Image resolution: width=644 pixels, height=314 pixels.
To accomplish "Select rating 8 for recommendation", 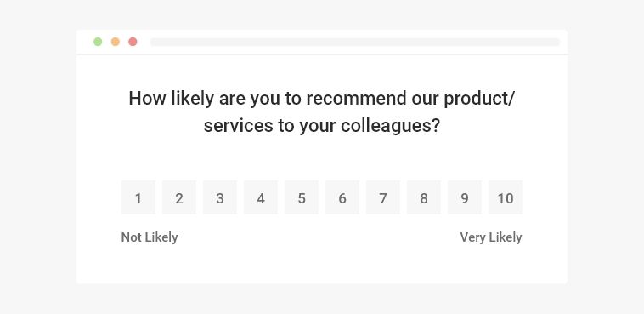I will (424, 197).
